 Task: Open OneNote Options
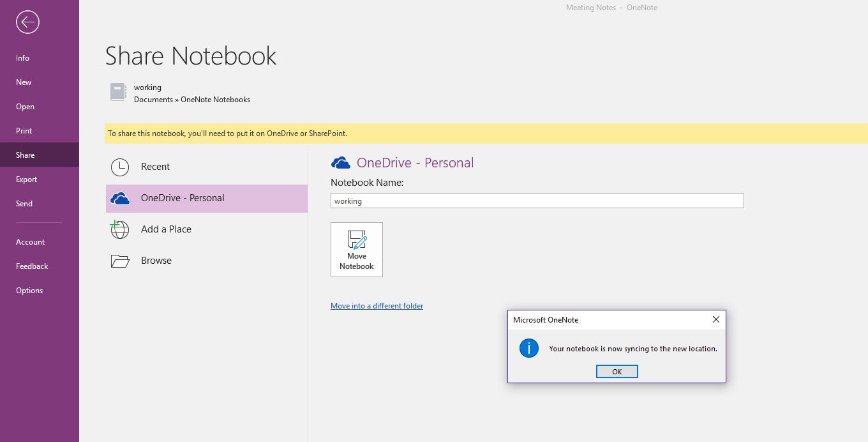(x=29, y=291)
